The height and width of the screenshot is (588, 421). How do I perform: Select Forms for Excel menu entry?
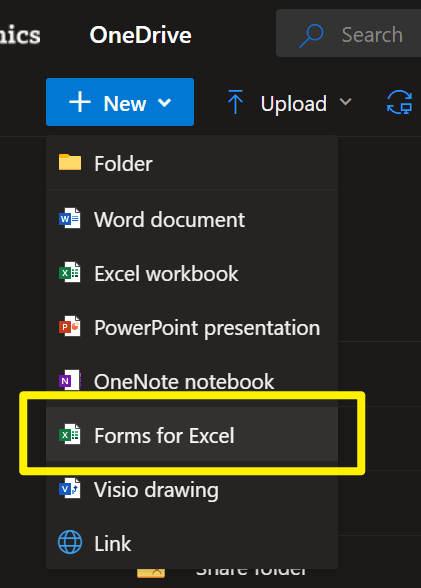tap(192, 434)
